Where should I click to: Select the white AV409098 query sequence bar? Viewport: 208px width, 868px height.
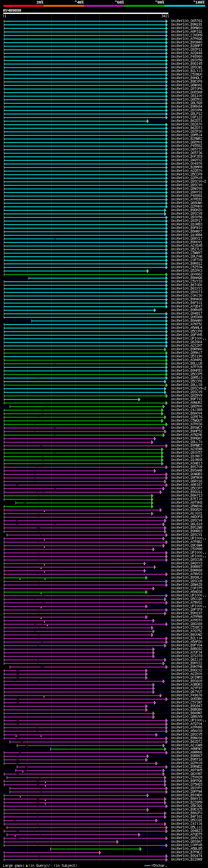coord(86,14)
